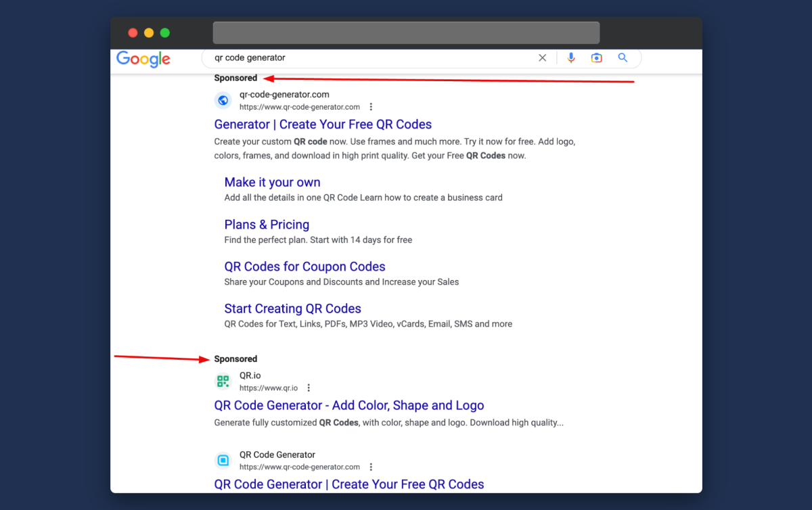Click the green QR.io favicon
This screenshot has width=812, height=510.
tap(223, 381)
